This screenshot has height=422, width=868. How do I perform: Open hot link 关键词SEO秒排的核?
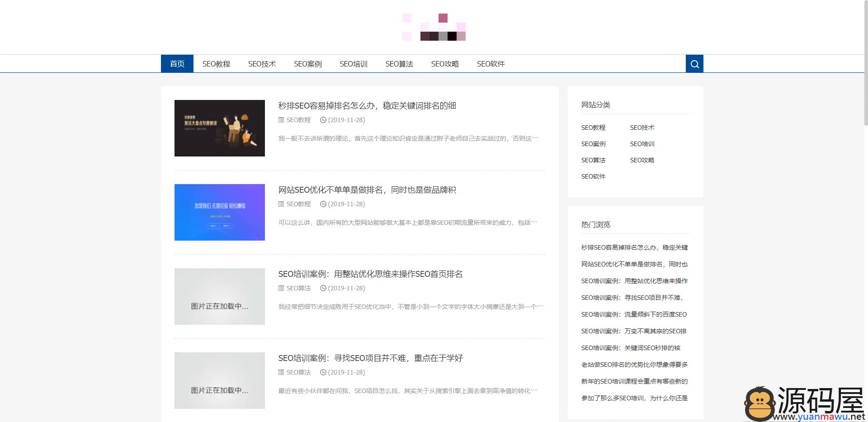point(631,348)
